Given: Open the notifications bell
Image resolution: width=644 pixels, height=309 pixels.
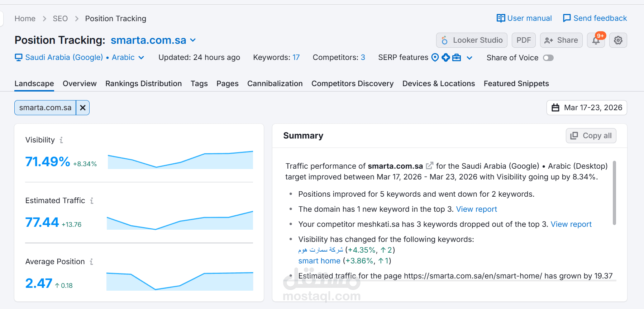Looking at the screenshot, I should tap(596, 41).
